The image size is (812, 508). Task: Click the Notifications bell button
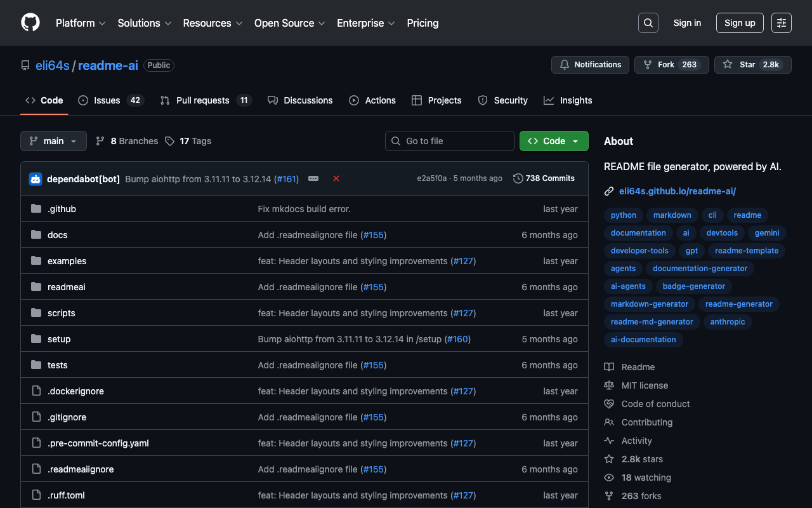[x=590, y=65]
